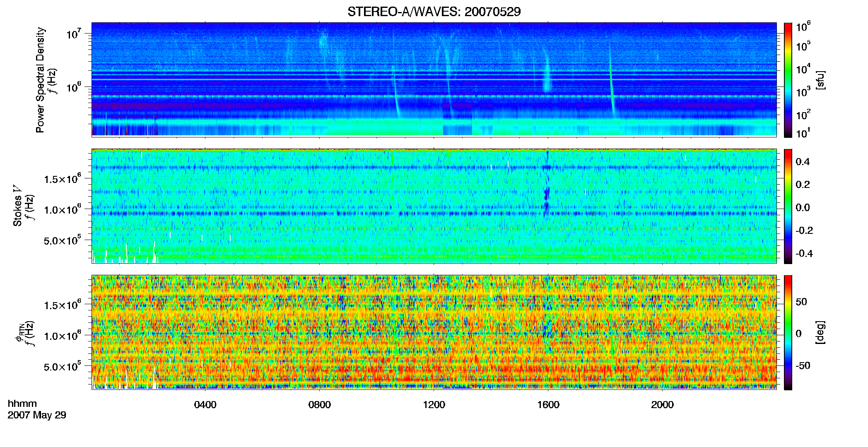
Task: Click the hhmm axis caption
Action: click(x=22, y=404)
